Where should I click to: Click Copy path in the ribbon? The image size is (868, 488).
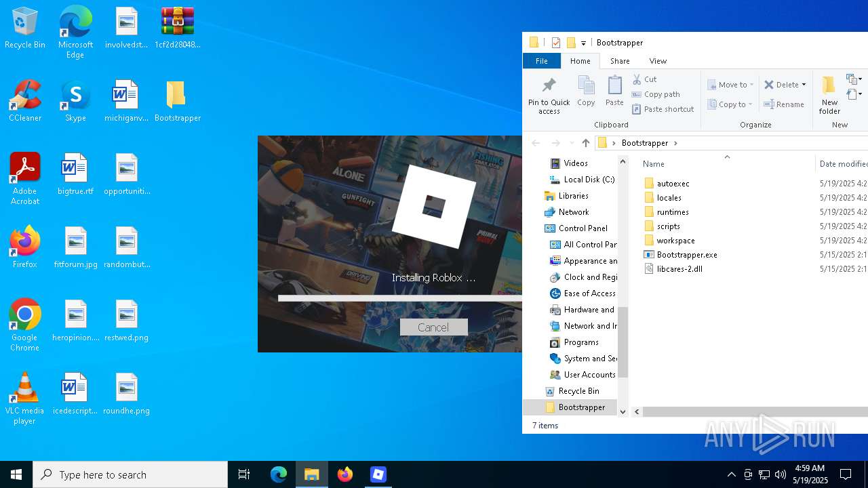tap(656, 94)
